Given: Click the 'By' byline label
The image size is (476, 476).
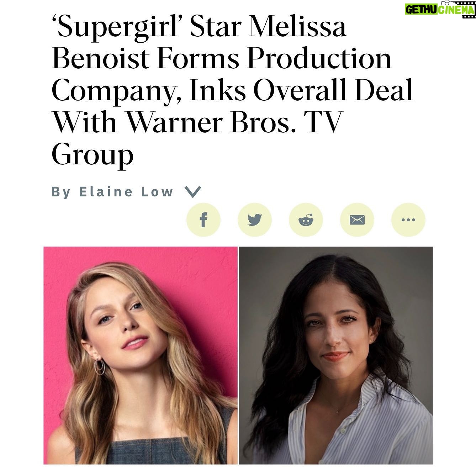Looking at the screenshot, I should (61, 192).
